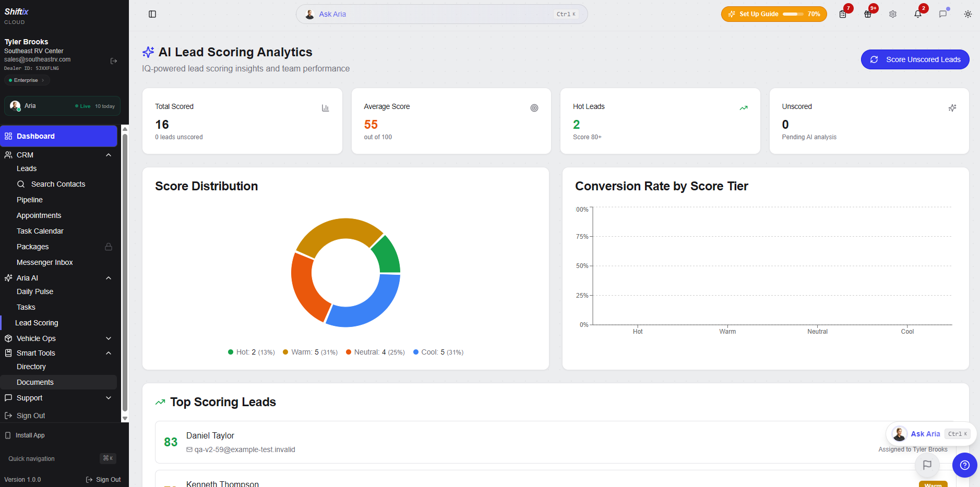Open Lead Scoring in the sidebar
This screenshot has width=980, height=487.
tap(37, 323)
